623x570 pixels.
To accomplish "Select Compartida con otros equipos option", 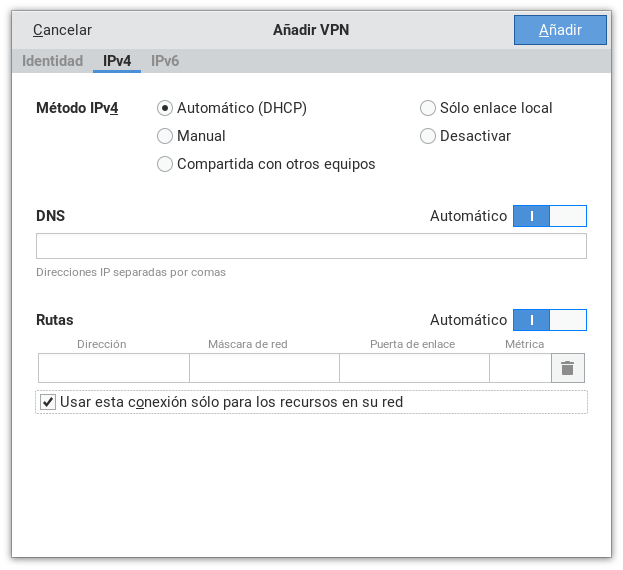I will (166, 164).
